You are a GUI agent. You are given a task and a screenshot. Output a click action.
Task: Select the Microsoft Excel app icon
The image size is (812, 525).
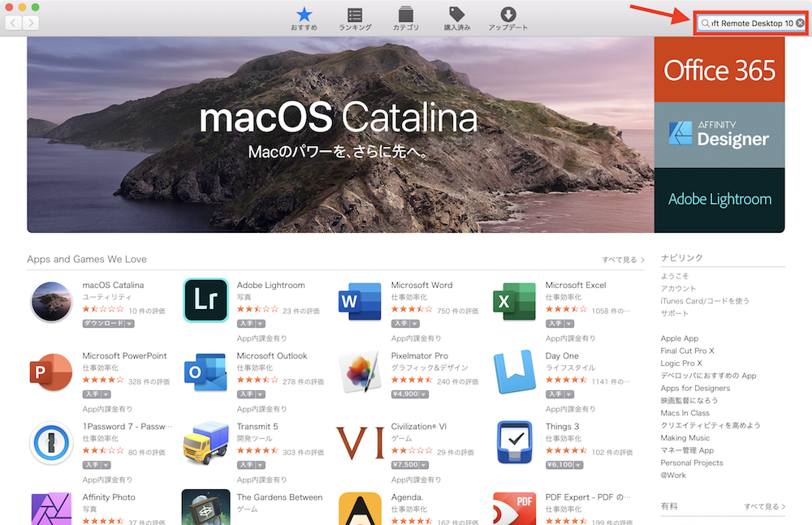[514, 301]
